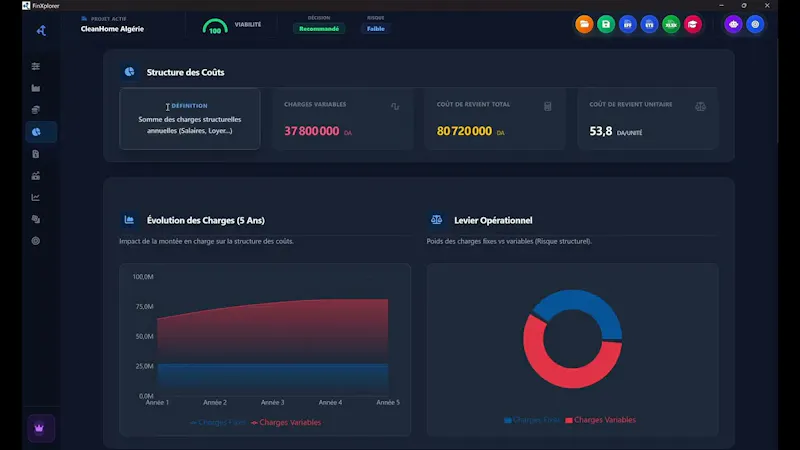
Task: Click the Coût de Revient Unitaire card
Action: point(647,118)
